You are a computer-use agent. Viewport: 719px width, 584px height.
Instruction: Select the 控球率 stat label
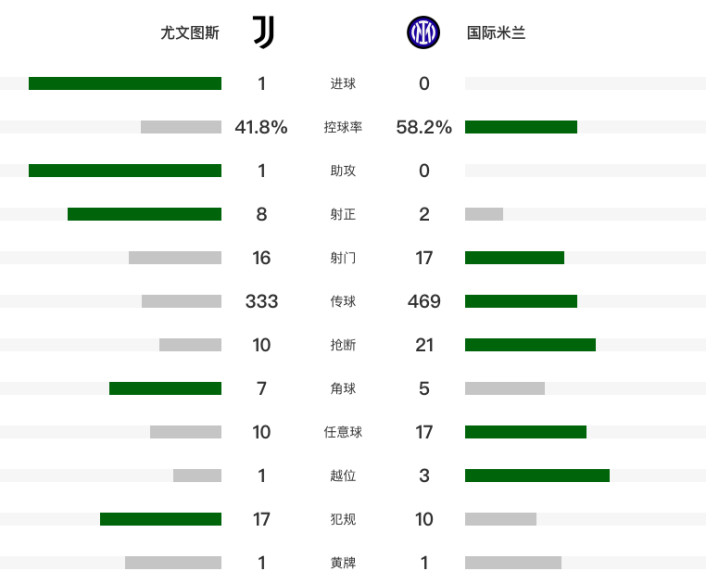[x=343, y=127]
